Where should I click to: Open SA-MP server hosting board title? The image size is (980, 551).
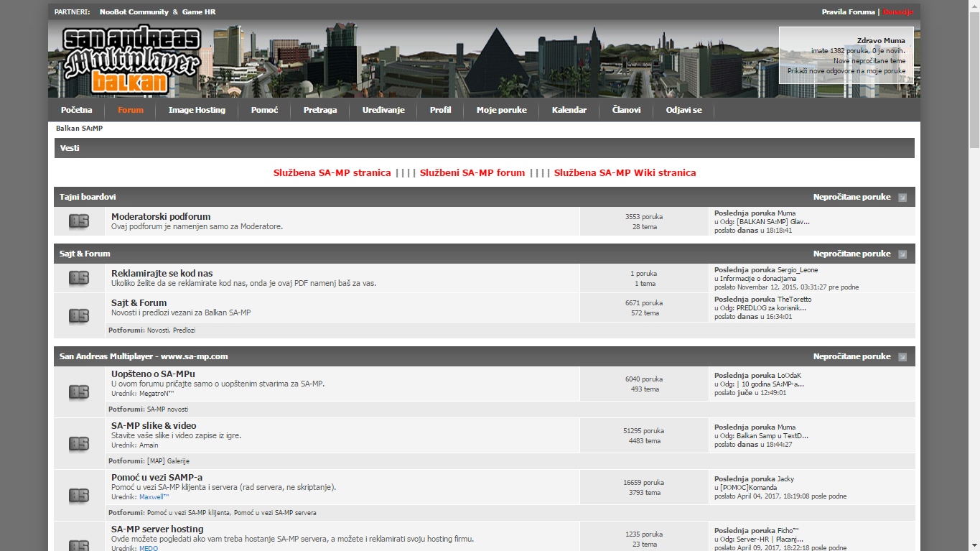(157, 529)
